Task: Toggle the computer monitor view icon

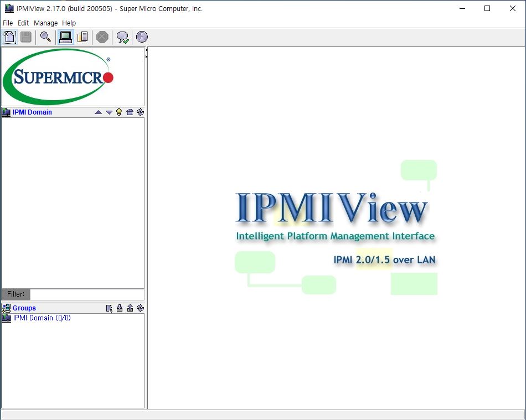Action: pos(66,37)
